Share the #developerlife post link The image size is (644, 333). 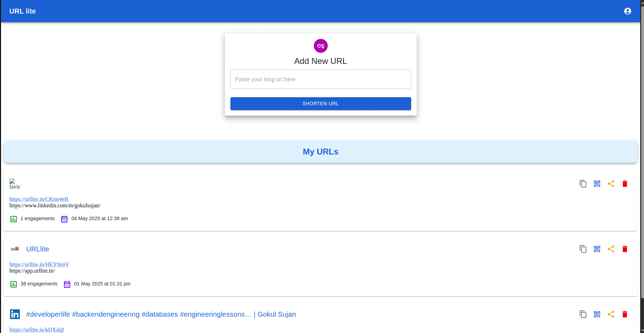[611, 314]
